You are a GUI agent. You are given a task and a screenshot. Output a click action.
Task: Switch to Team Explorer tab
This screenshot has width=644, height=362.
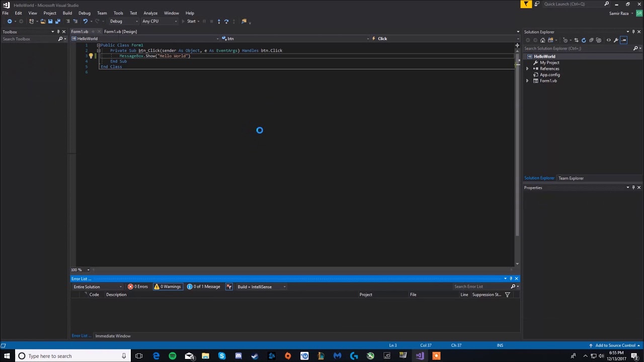[571, 178]
